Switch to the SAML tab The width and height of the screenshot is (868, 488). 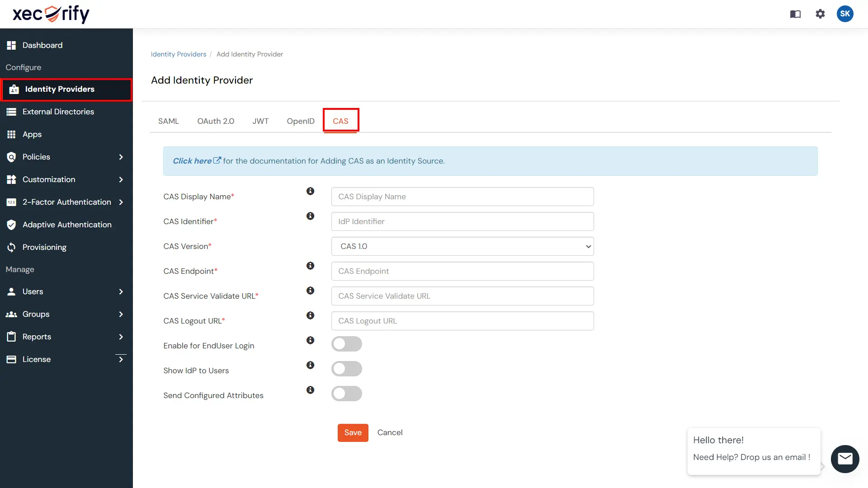coord(168,121)
